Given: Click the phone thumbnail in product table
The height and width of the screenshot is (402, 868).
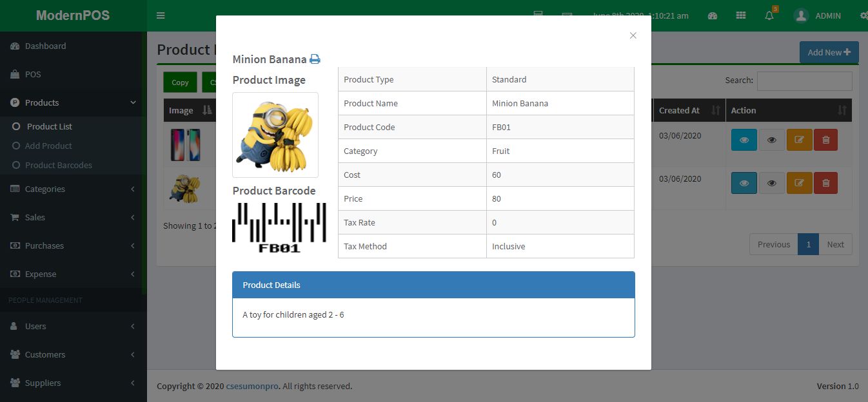Looking at the screenshot, I should 185,145.
